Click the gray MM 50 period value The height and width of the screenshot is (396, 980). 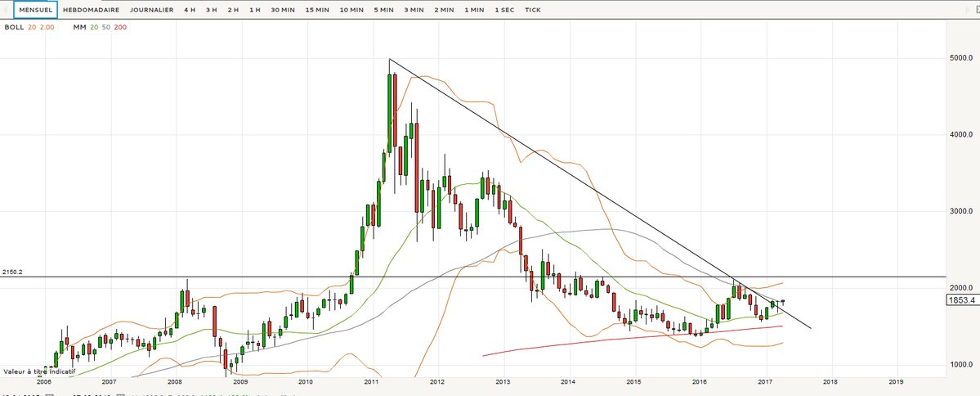pyautogui.click(x=105, y=28)
